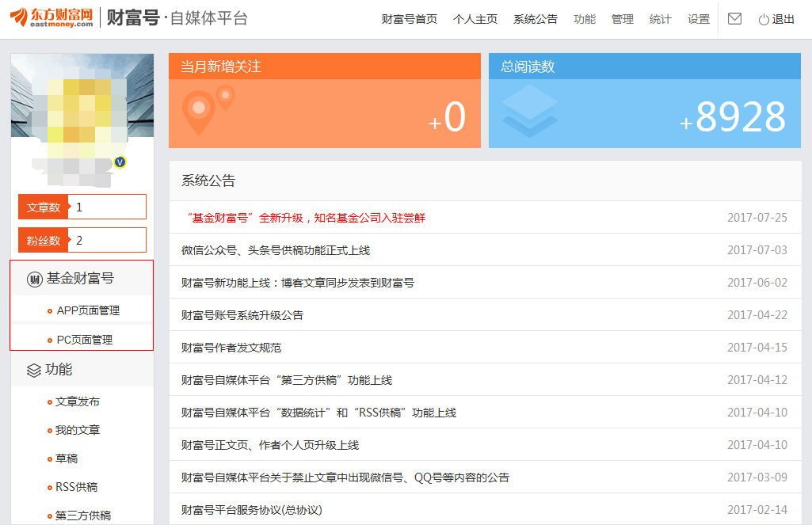Click the date 2017-04-15
This screenshot has width=812, height=525.
click(757, 348)
